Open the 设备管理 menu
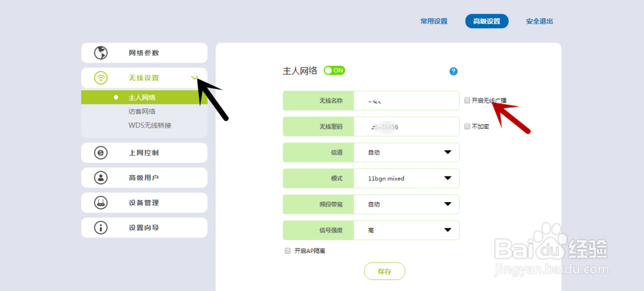The width and height of the screenshot is (644, 291). point(144,203)
